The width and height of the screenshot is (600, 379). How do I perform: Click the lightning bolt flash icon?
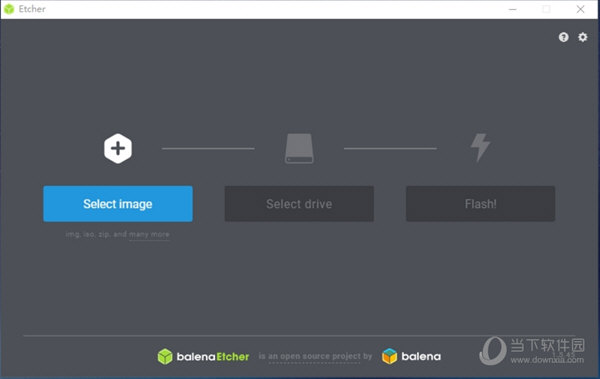tap(480, 148)
